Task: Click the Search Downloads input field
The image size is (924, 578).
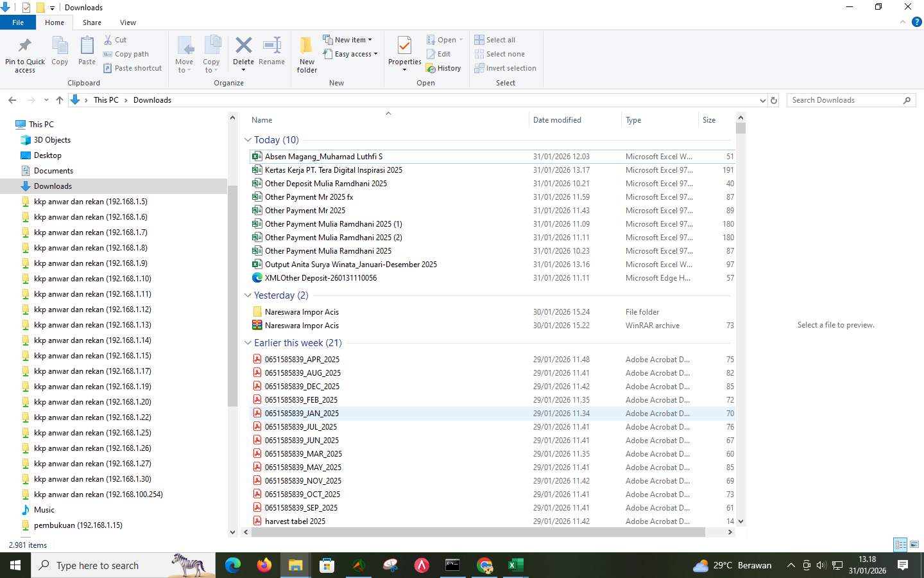Action: 841,100
